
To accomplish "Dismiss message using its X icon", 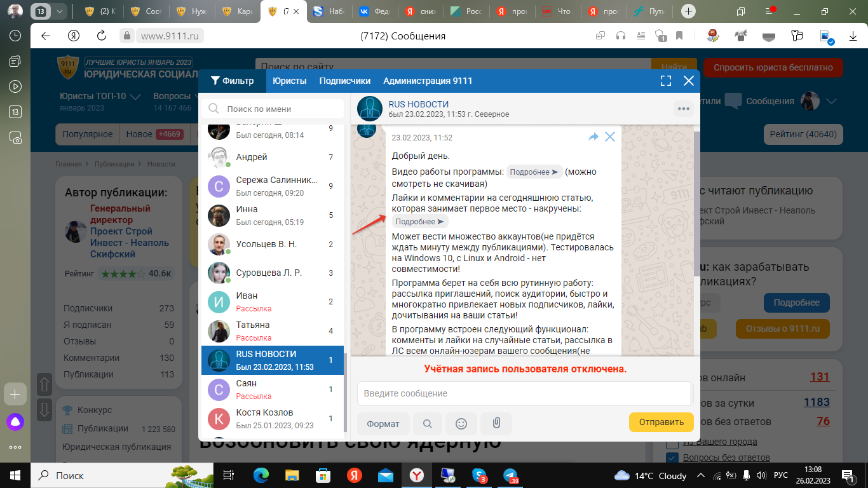I will point(610,137).
